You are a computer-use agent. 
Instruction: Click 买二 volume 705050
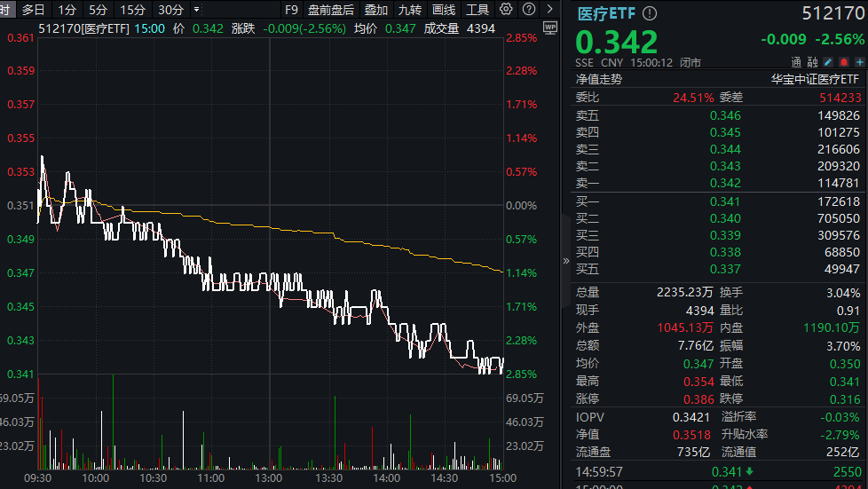pos(839,218)
